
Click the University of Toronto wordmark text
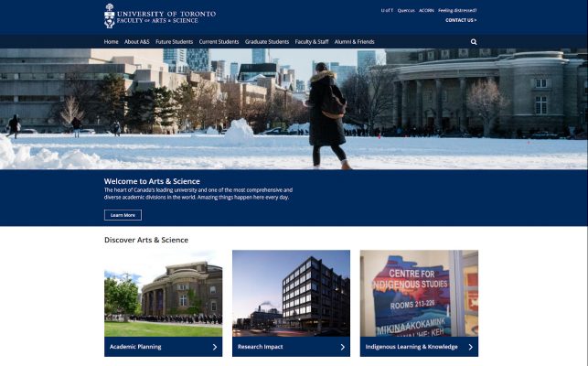click(166, 14)
